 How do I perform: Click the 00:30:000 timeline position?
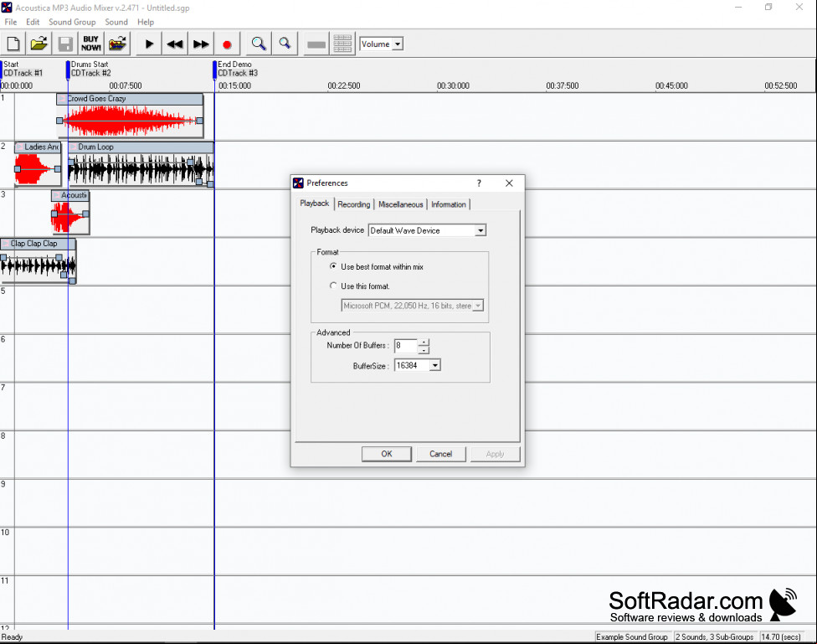click(454, 85)
